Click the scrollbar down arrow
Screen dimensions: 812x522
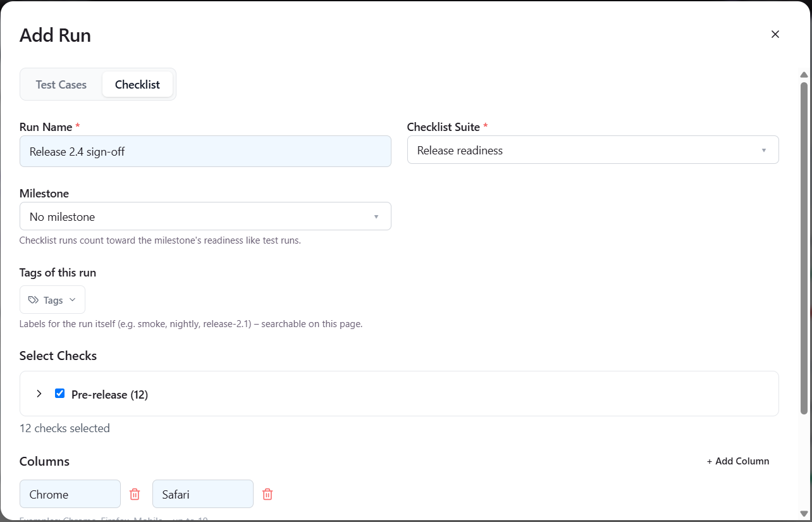pyautogui.click(x=804, y=513)
